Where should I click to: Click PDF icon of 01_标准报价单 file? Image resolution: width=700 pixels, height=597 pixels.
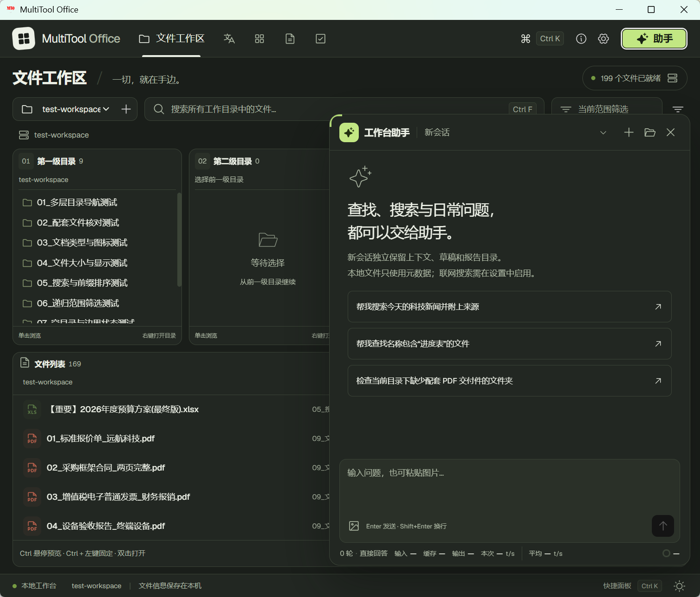pos(32,439)
